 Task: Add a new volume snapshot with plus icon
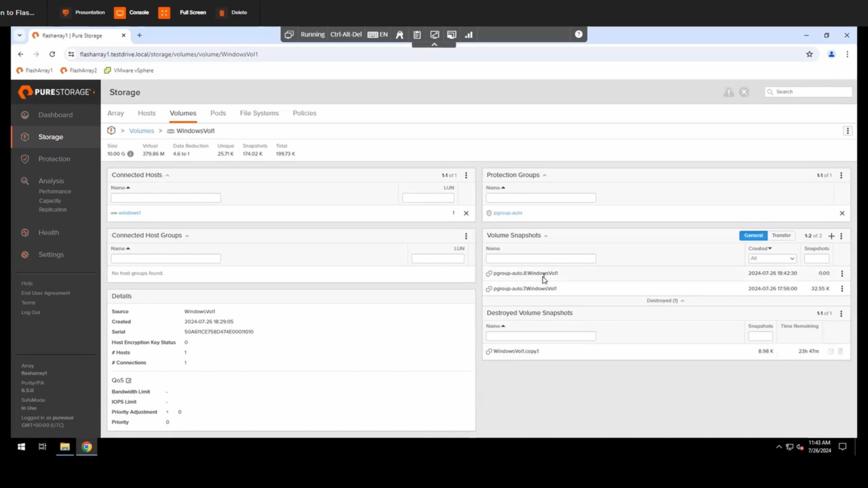[x=831, y=235]
